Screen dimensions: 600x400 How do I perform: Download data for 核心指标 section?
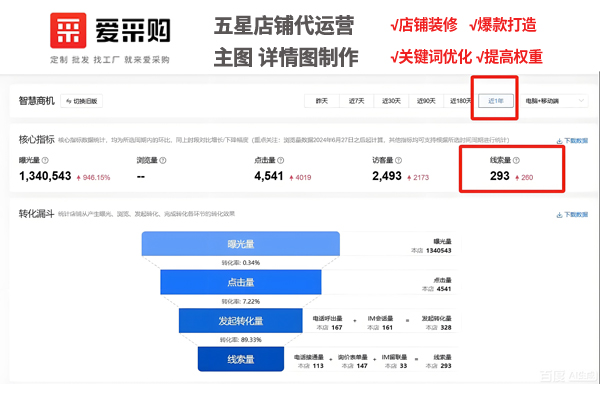572,141
